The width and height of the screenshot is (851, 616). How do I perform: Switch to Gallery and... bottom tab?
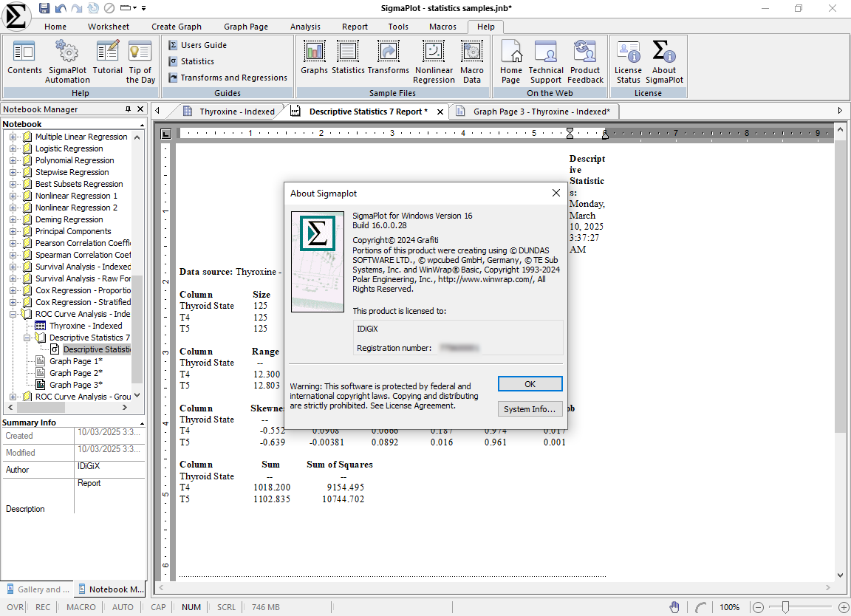[38, 589]
